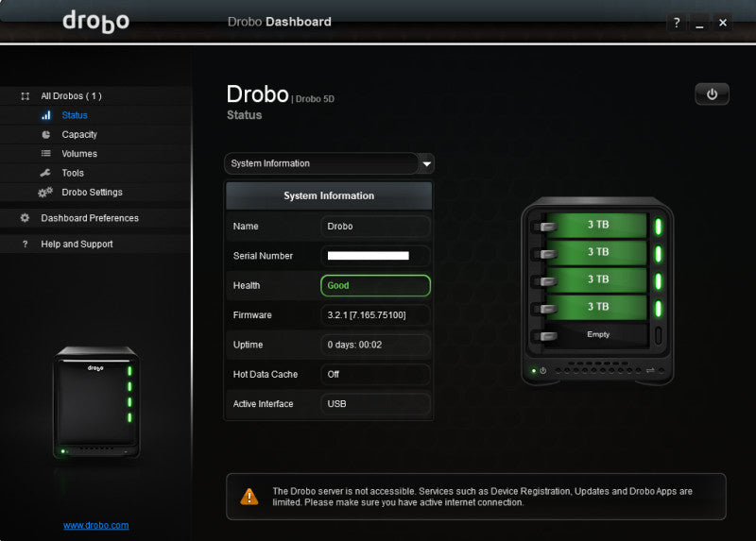Select Tools in sidebar

(x=73, y=173)
